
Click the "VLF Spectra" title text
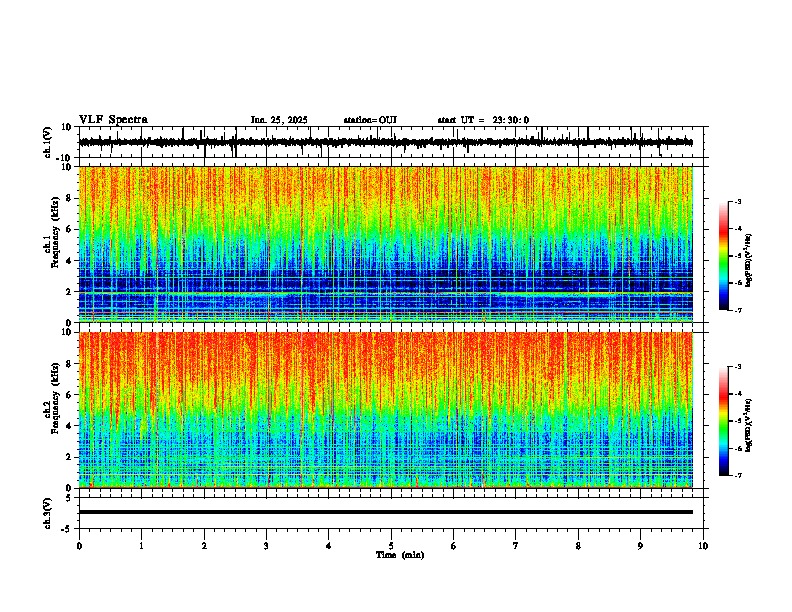click(113, 120)
